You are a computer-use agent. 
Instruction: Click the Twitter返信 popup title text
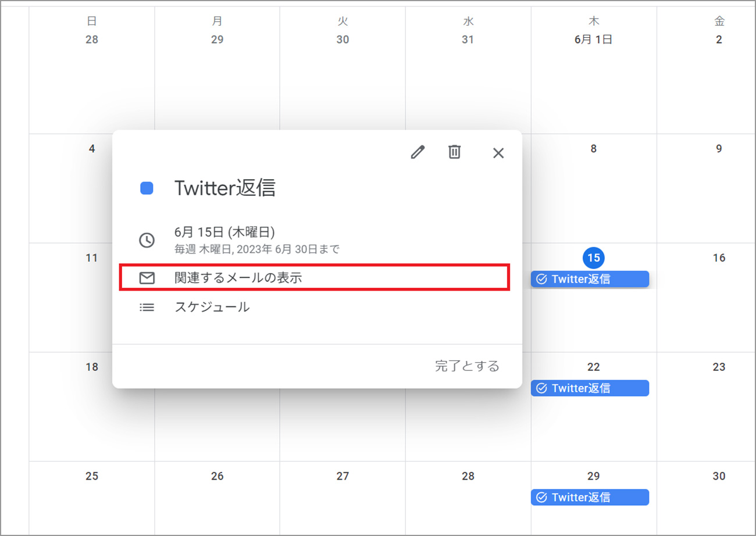tap(225, 188)
